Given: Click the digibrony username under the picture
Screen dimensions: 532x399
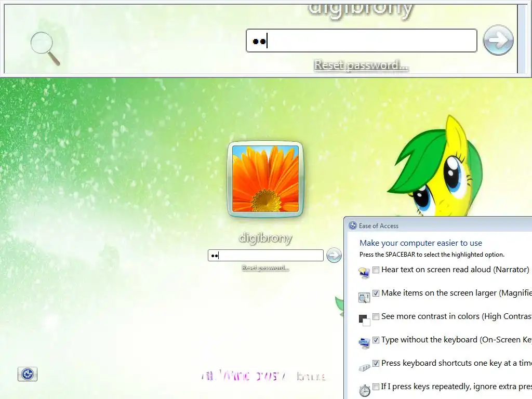Looking at the screenshot, I should 265,238.
